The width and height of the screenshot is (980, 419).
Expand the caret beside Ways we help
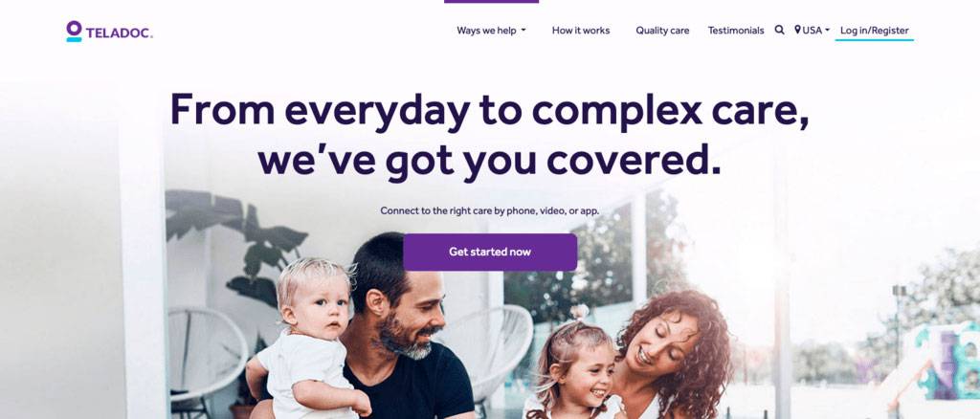523,30
